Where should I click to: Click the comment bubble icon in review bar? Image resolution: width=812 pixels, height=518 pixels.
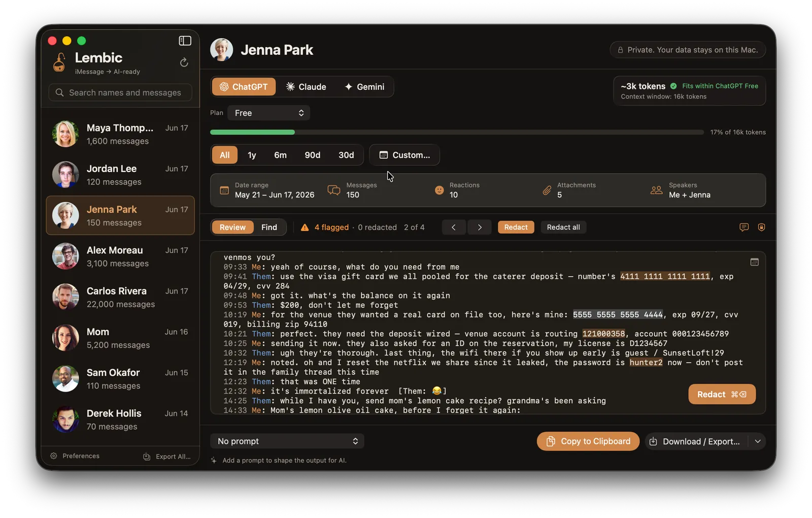744,227
